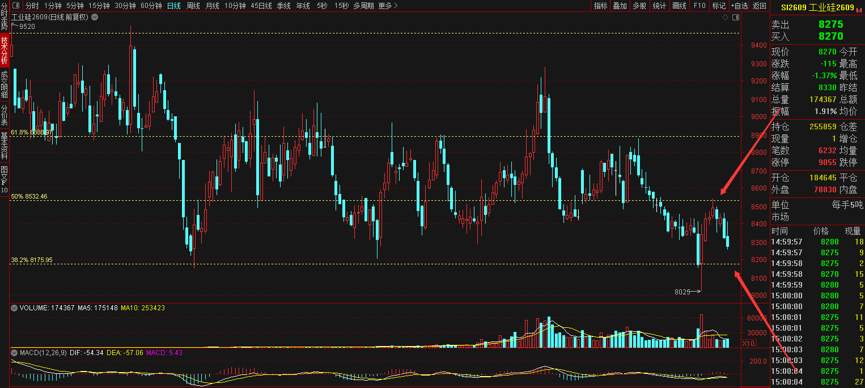Toggle the right sidebar panel icon near the diamond
The width and height of the screenshot is (865, 388).
coord(735,18)
